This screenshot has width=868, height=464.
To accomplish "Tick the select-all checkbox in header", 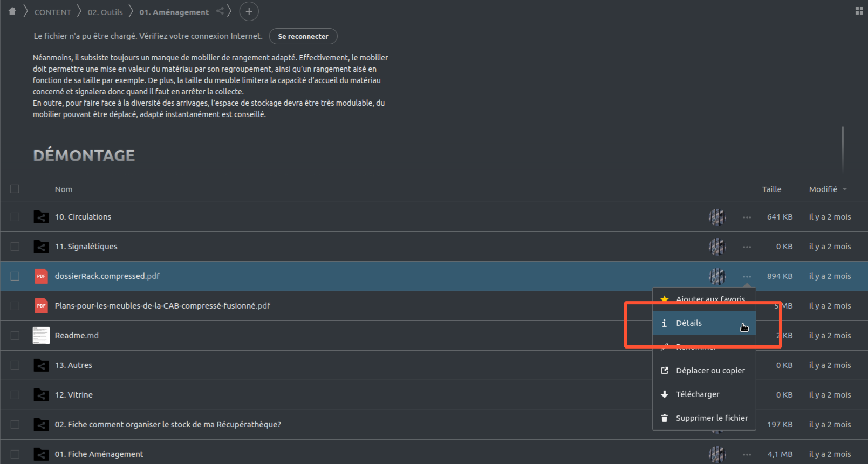I will point(15,189).
